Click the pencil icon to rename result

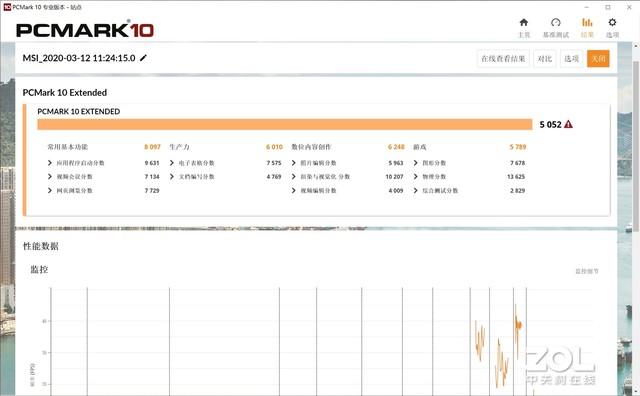coord(143,58)
